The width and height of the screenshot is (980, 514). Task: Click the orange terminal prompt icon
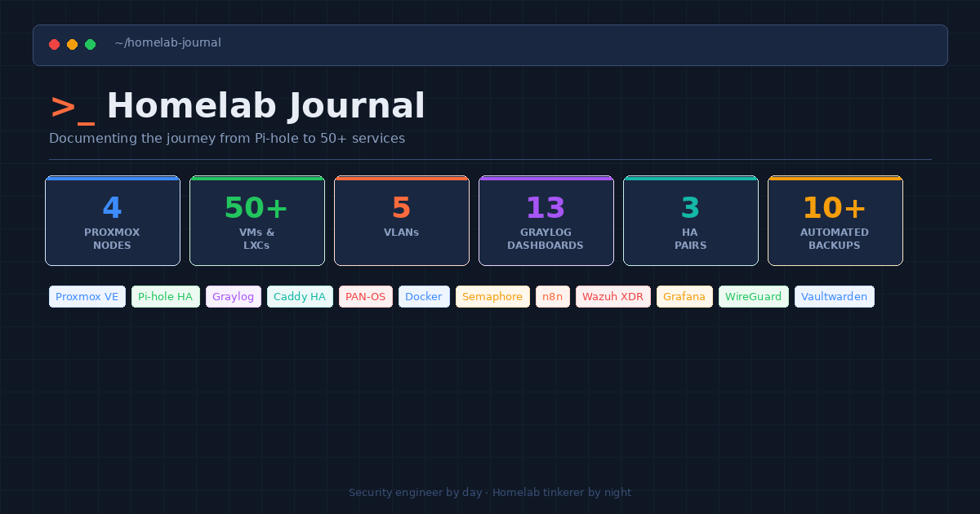click(x=72, y=108)
